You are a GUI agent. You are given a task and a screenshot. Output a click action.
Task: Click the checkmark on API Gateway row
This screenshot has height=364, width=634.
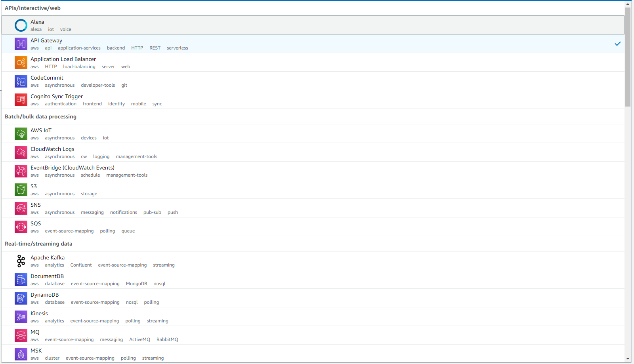(x=617, y=44)
